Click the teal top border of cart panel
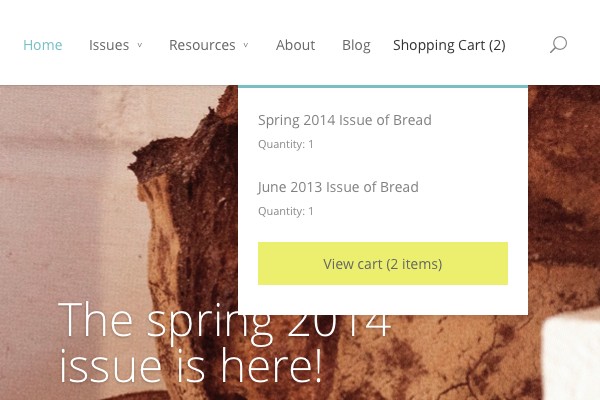Image resolution: width=600 pixels, height=400 pixels. 383,87
